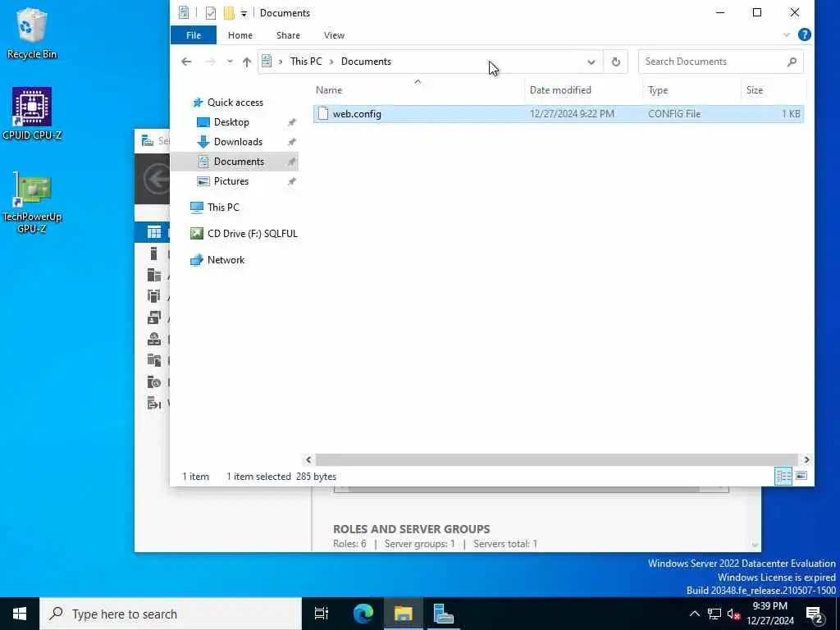Click the File Explorer taskbar button
The image size is (840, 630).
404,614
